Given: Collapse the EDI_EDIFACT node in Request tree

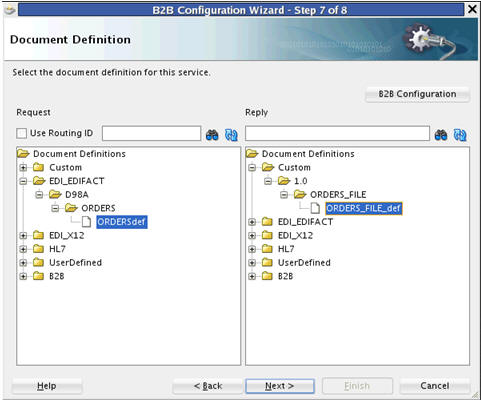Looking at the screenshot, I should (x=23, y=181).
